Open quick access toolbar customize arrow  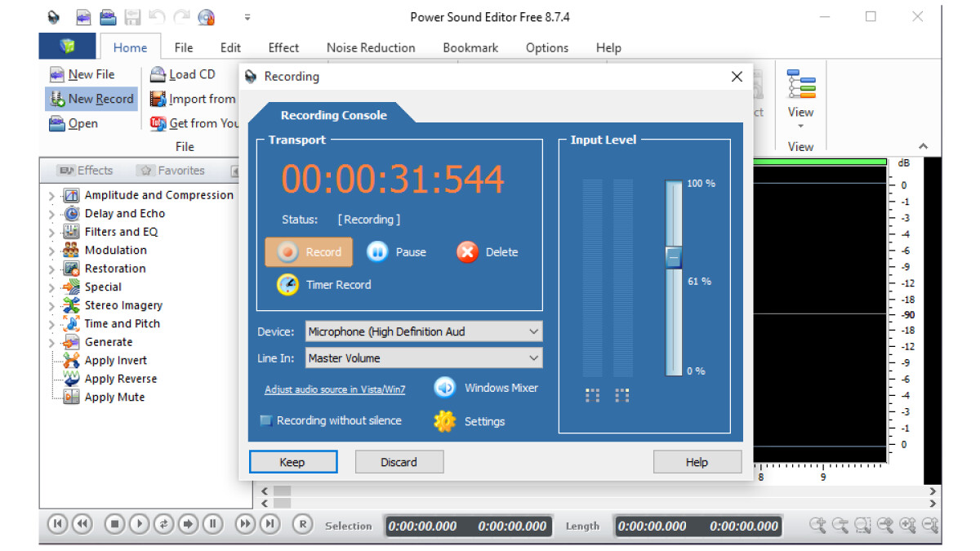(x=247, y=16)
